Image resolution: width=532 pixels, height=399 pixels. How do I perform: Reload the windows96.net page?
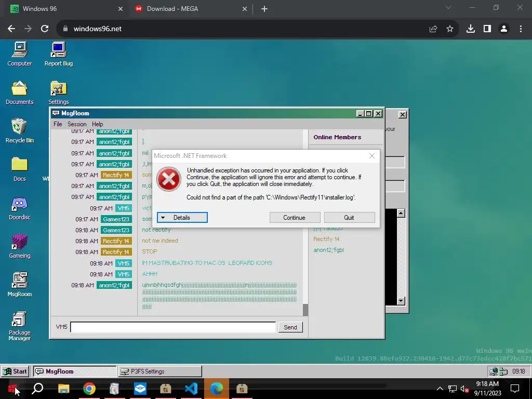45,29
